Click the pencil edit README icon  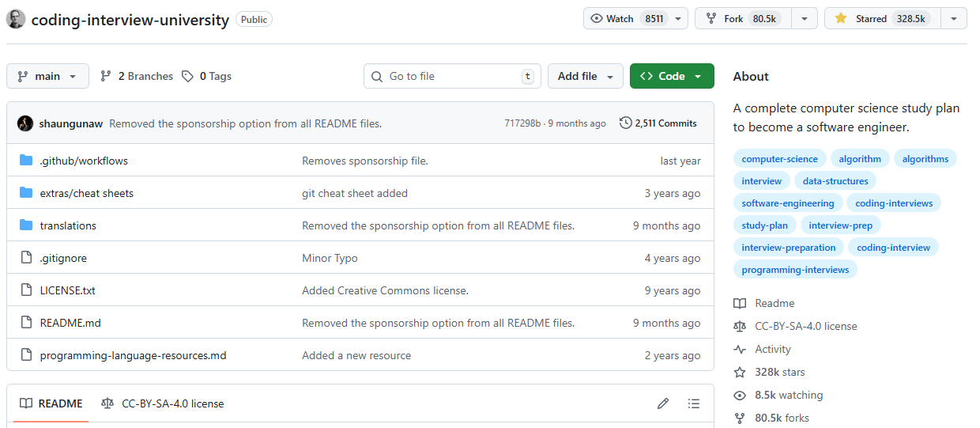[663, 403]
